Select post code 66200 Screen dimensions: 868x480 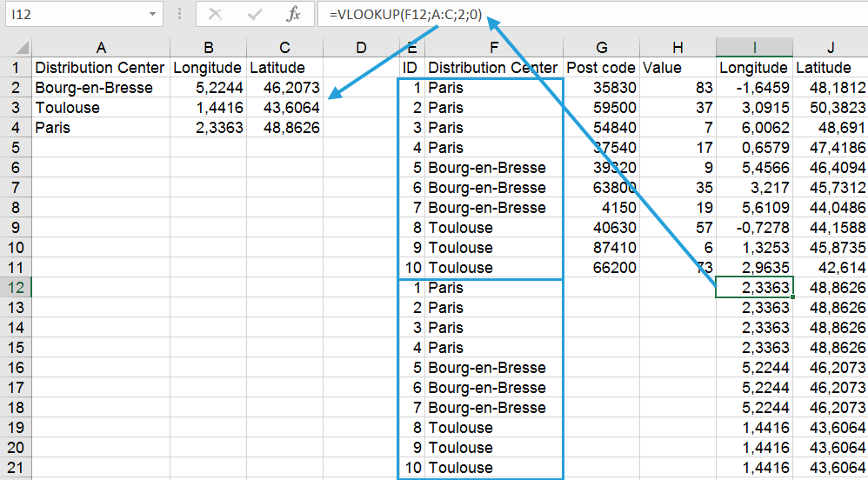(601, 268)
